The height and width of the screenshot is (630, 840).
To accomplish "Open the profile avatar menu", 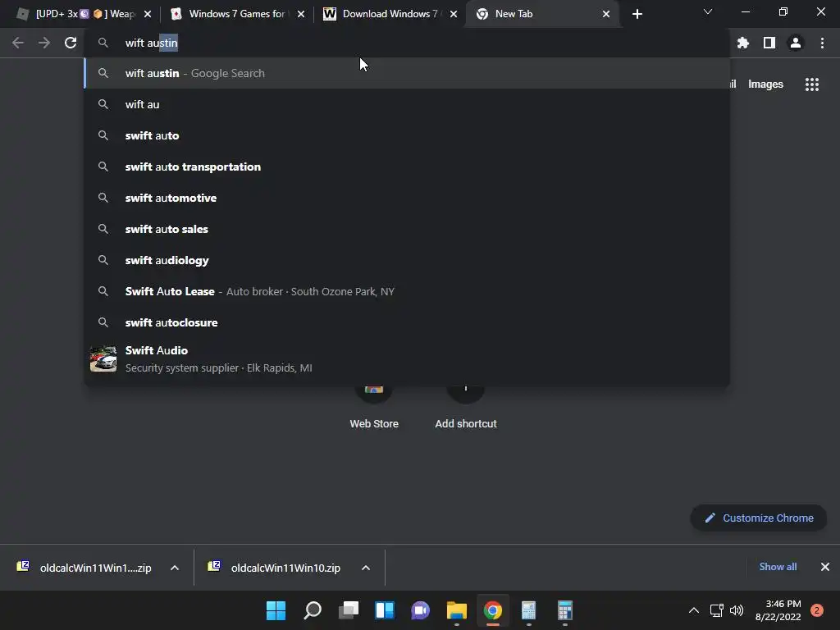I will 796,43.
